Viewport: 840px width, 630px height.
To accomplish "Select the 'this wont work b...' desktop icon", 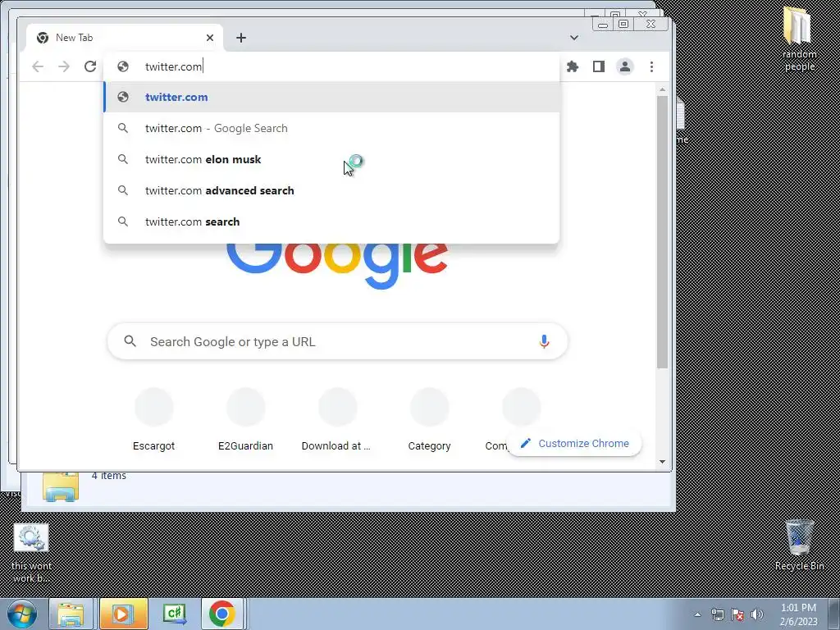I will point(31,553).
